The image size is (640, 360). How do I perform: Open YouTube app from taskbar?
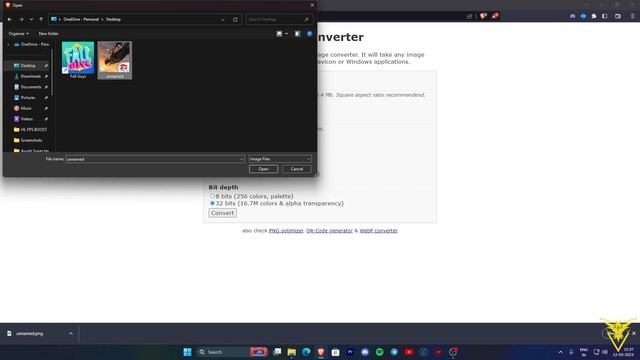409,352
